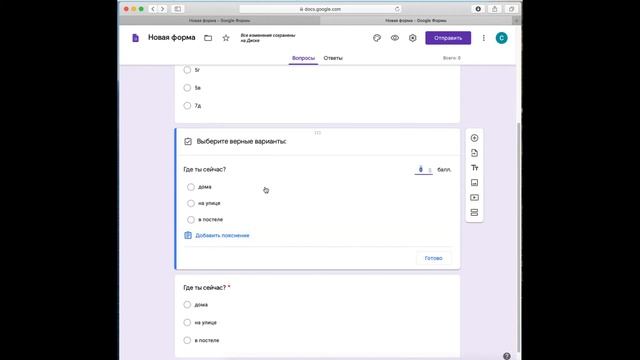The height and width of the screenshot is (360, 640).
Task: Select radio option 5в
Action: point(187,88)
